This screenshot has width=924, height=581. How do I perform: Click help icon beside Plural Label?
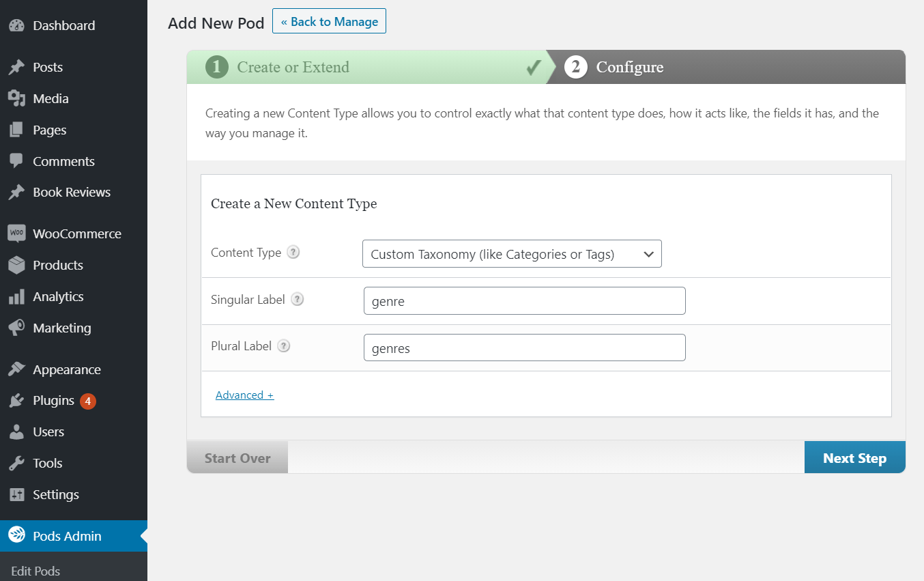284,346
